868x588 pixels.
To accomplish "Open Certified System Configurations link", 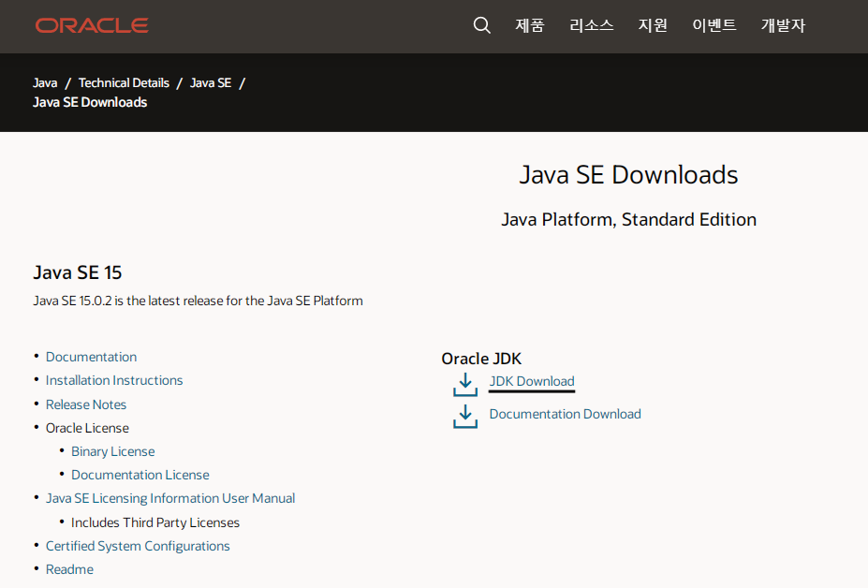I will pos(138,547).
